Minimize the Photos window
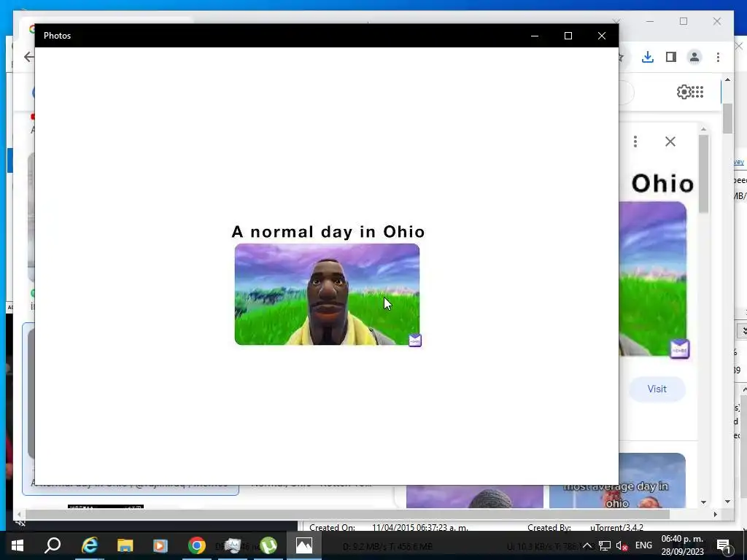747x560 pixels. click(535, 36)
